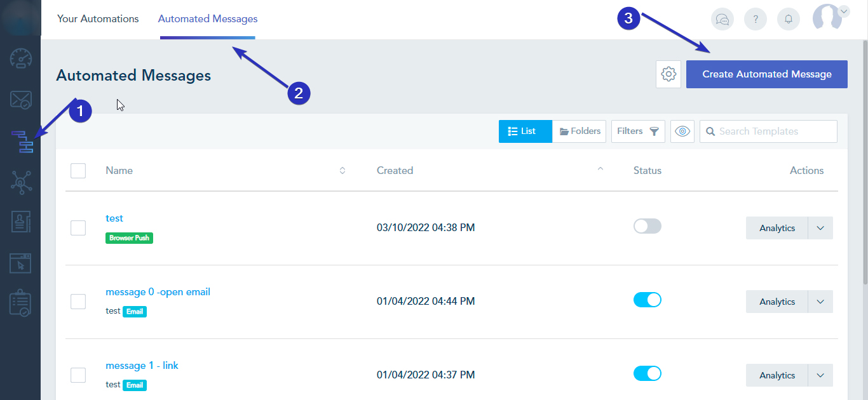Open settings gear next to Create button

pos(668,74)
